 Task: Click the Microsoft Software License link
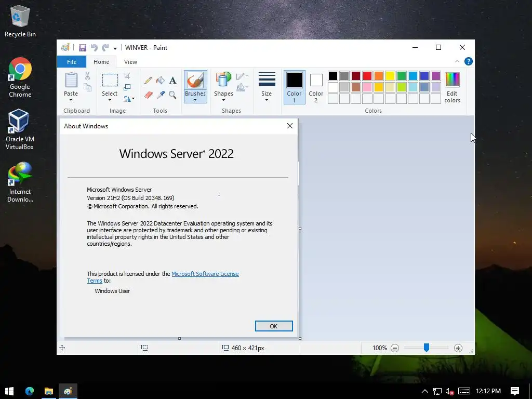tap(205, 274)
